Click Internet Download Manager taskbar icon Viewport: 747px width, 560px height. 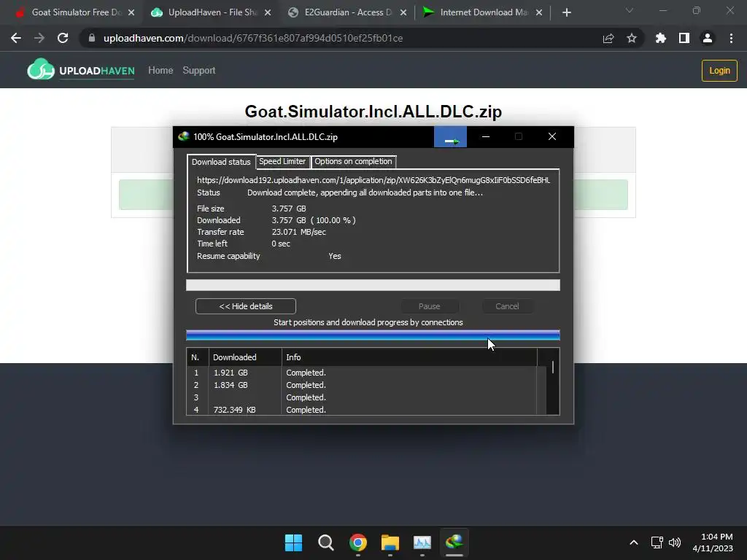[x=454, y=542]
